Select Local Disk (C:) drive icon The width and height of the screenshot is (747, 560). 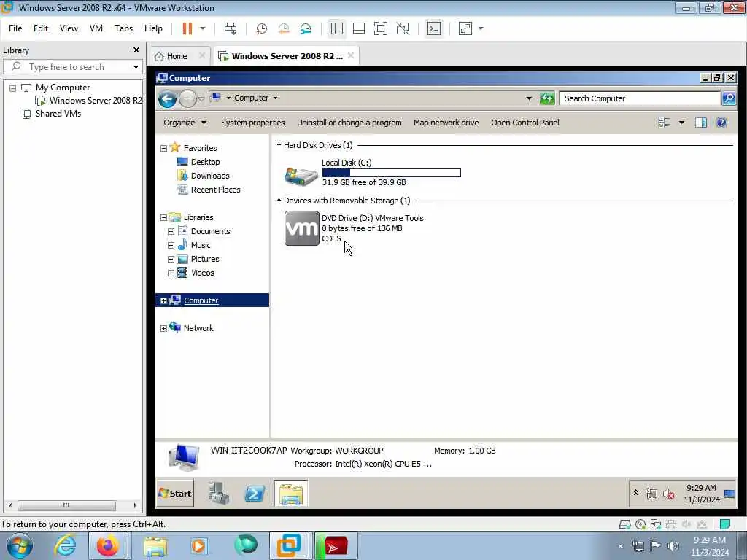click(x=301, y=175)
